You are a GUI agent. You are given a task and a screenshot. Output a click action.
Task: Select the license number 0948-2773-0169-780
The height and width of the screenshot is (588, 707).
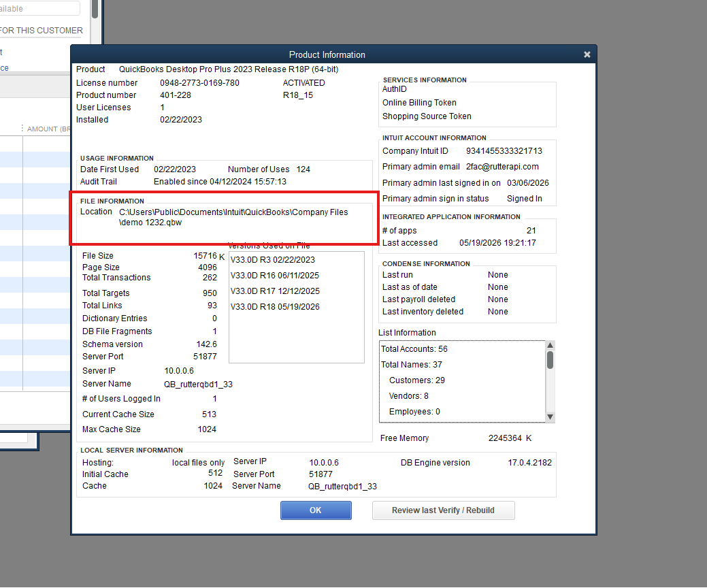point(199,83)
